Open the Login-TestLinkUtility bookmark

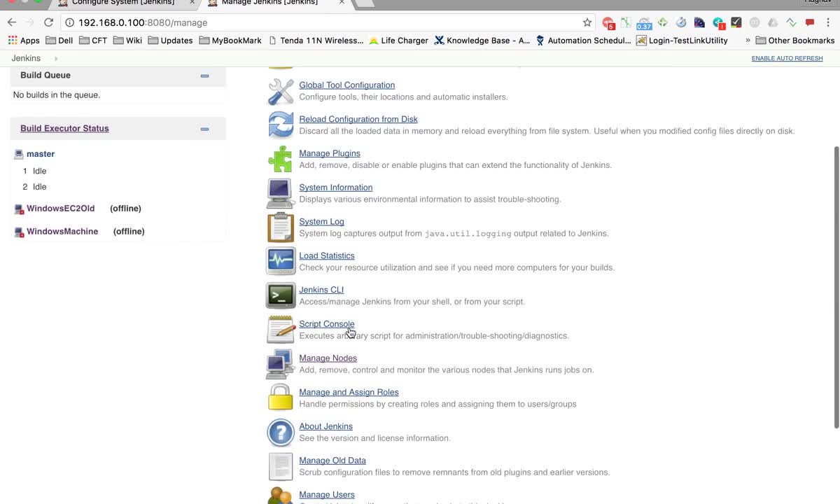pos(682,41)
